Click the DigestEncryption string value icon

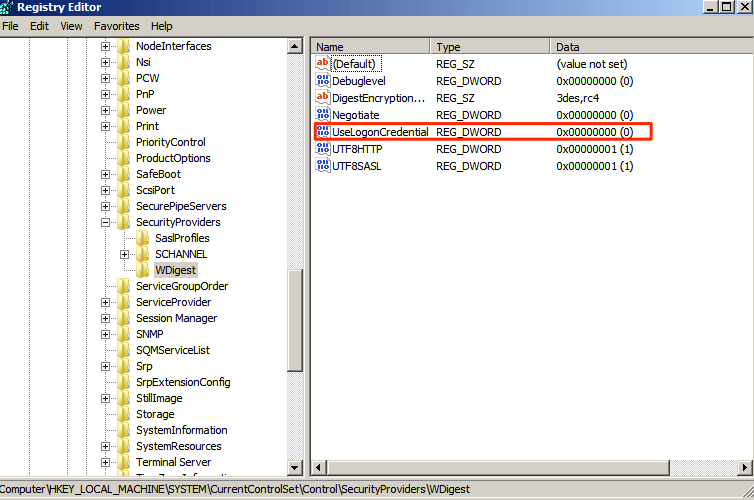pos(322,98)
